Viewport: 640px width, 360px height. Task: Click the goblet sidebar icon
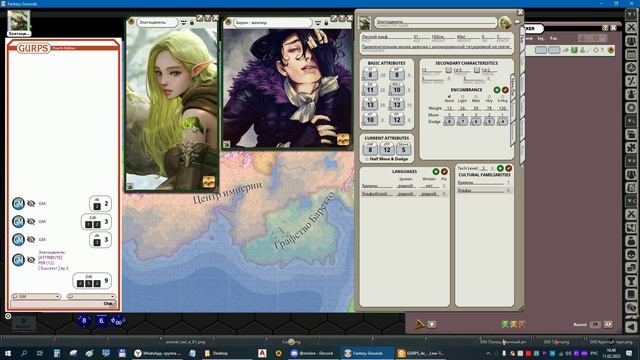[x=631, y=281]
